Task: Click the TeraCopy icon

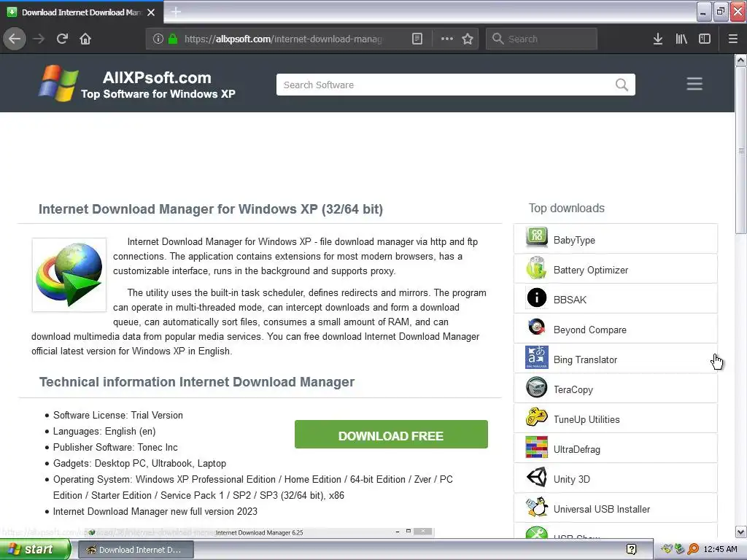Action: [x=536, y=387]
